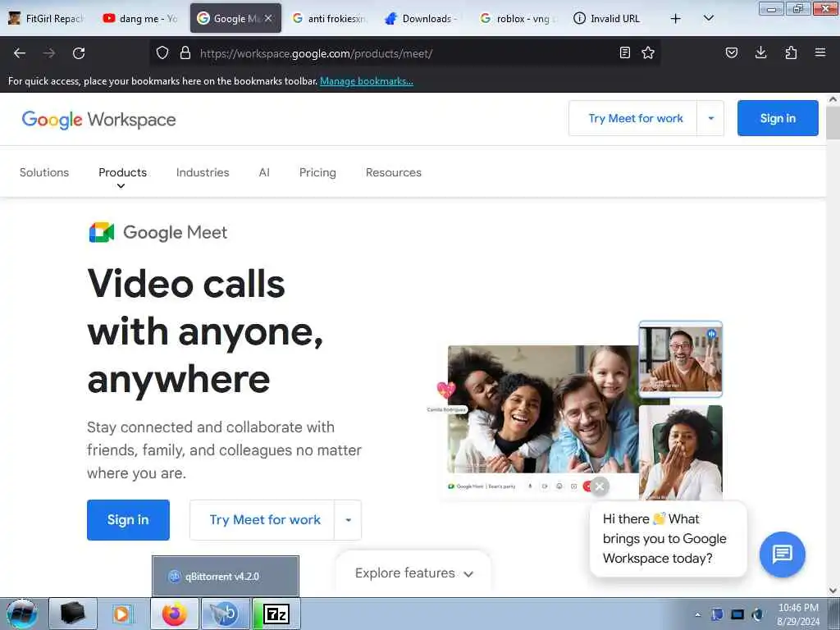Image resolution: width=840 pixels, height=630 pixels.
Task: Click the network monitor tray icon
Action: (x=737, y=614)
